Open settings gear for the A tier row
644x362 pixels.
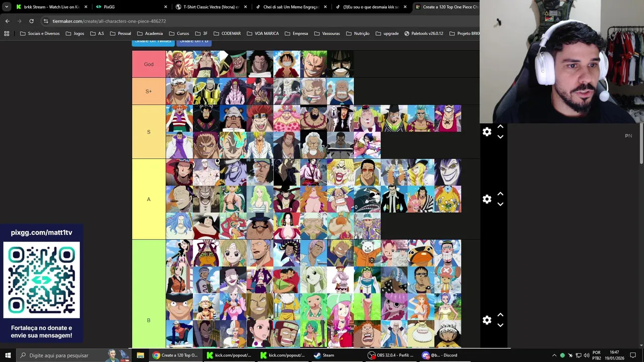pos(487,199)
